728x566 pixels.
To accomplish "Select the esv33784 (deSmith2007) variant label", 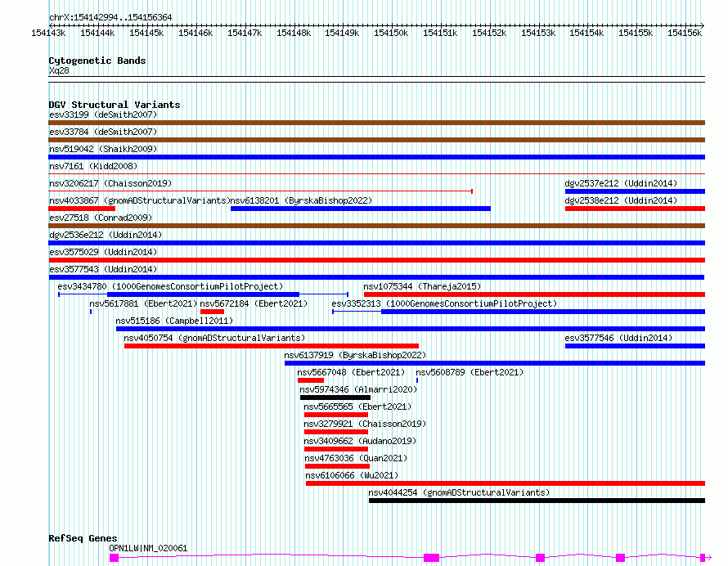I will pos(103,132).
